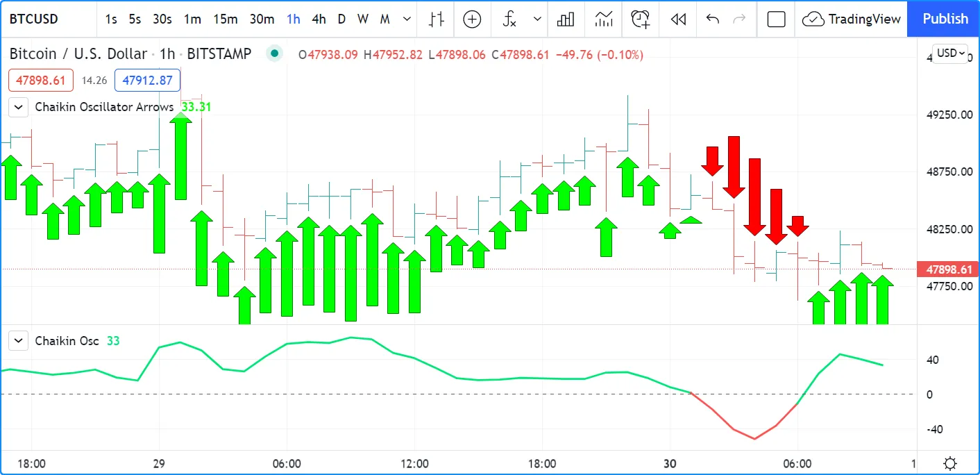Start Bar Replay with the rewind icon

678,19
